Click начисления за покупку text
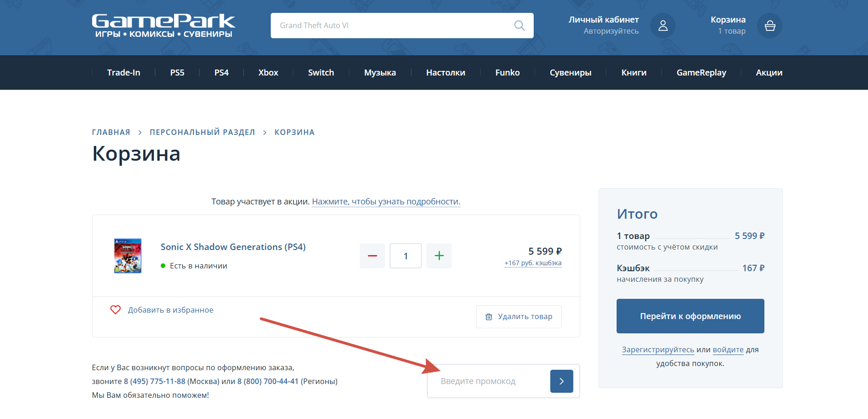This screenshot has width=868, height=419. coord(660,279)
